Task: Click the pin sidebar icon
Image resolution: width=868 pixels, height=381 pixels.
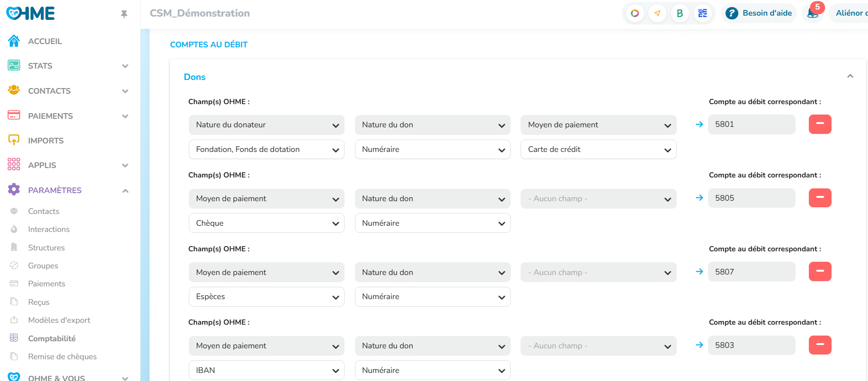Action: coord(124,14)
